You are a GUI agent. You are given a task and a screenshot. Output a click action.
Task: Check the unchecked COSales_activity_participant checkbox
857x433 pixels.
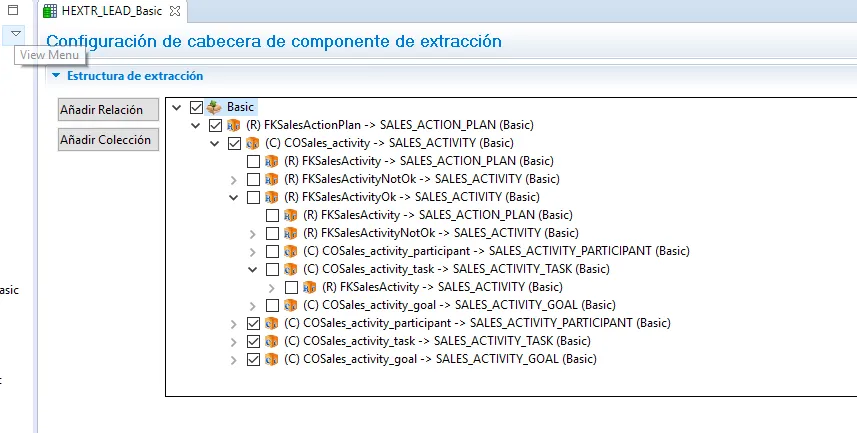click(272, 251)
